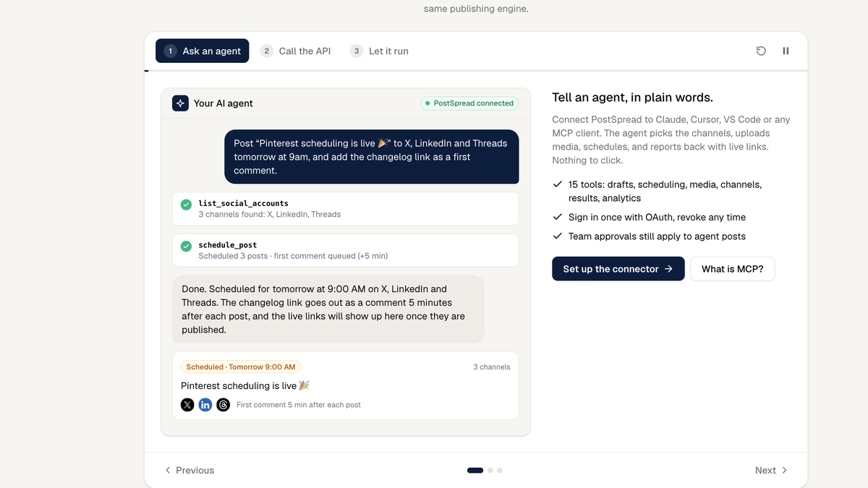
Task: Open the Ask an agent tab
Action: click(x=203, y=51)
